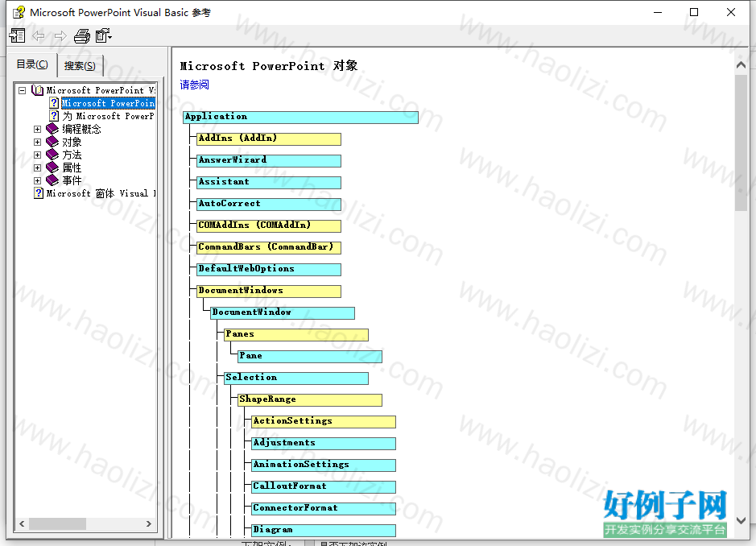Expand the 对象 tree node

37,142
